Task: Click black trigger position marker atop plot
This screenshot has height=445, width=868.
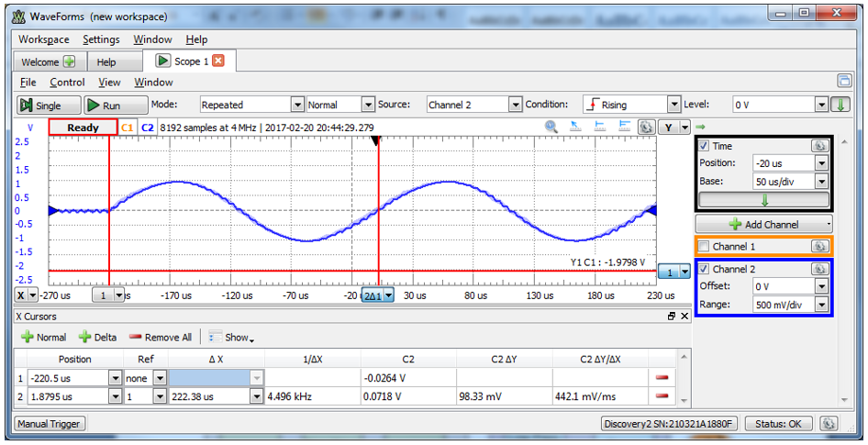Action: (x=375, y=141)
